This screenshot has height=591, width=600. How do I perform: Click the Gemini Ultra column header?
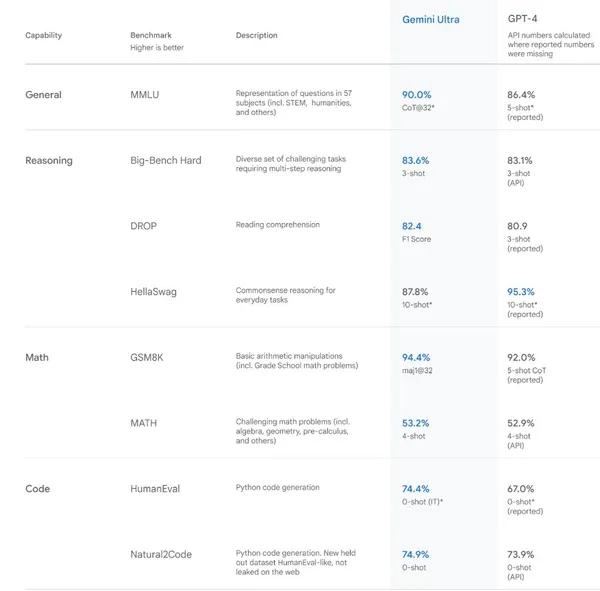pyautogui.click(x=430, y=20)
